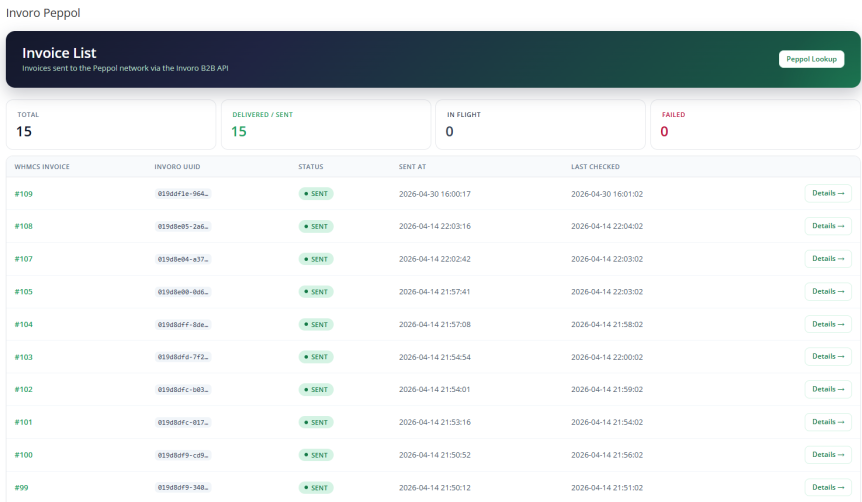Show Details for invoice #105
Image resolution: width=862 pixels, height=502 pixels.
[828, 291]
